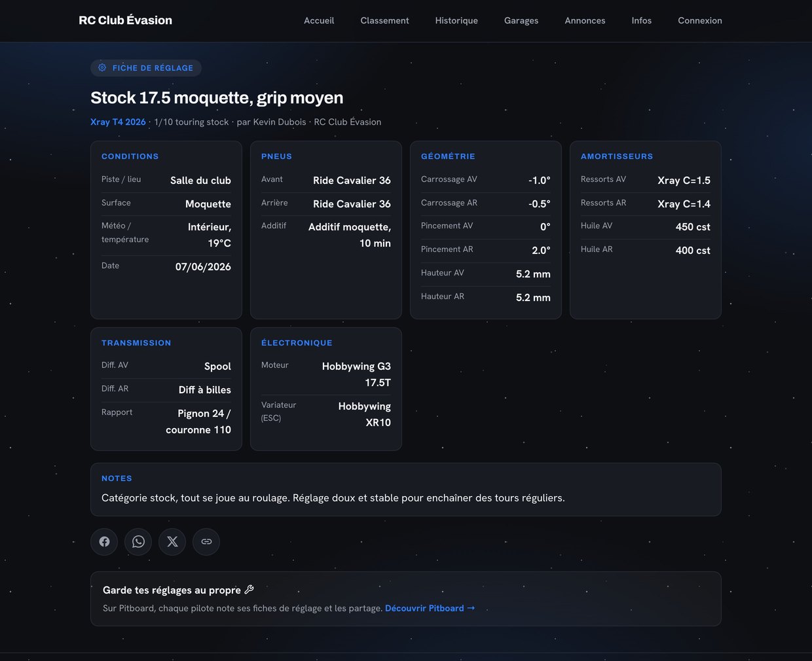
Task: Select the motor value Hobbywing G3 17.5T
Action: click(356, 374)
